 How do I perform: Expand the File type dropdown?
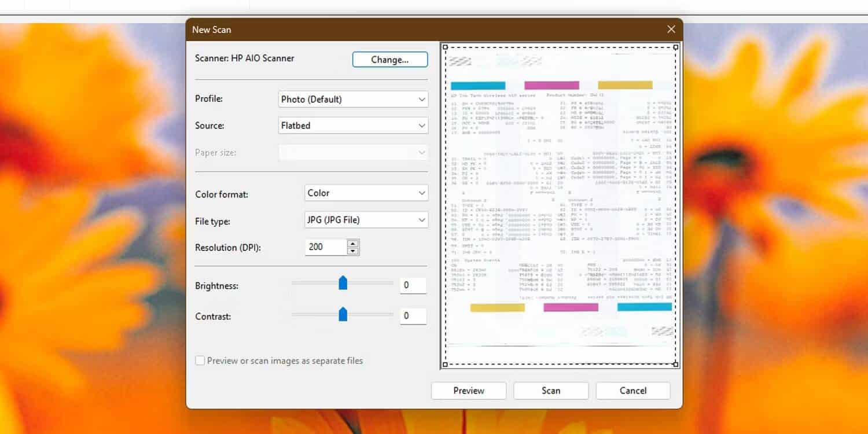coord(366,220)
